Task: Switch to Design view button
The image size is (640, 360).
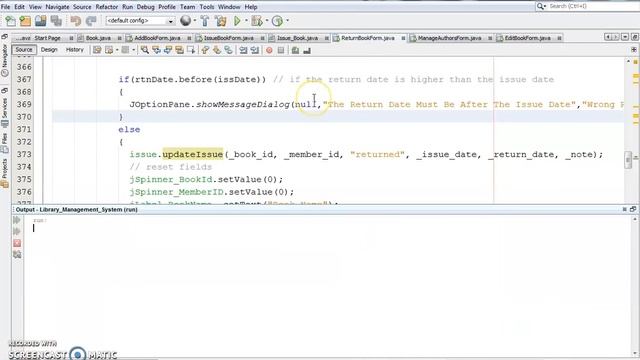Action: 49,50
